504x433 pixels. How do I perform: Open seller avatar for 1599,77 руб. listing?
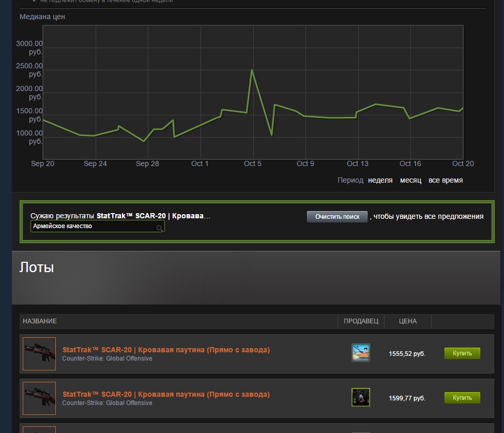[361, 397]
